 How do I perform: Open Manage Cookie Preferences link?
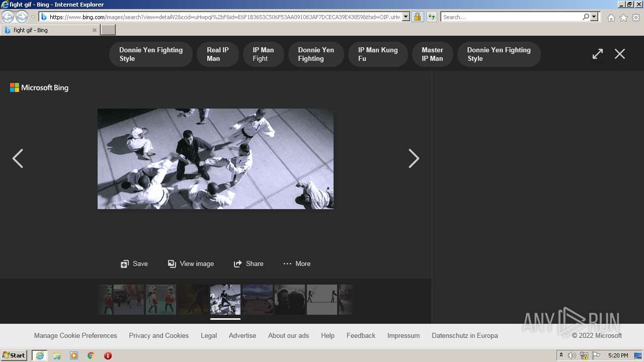click(x=75, y=335)
